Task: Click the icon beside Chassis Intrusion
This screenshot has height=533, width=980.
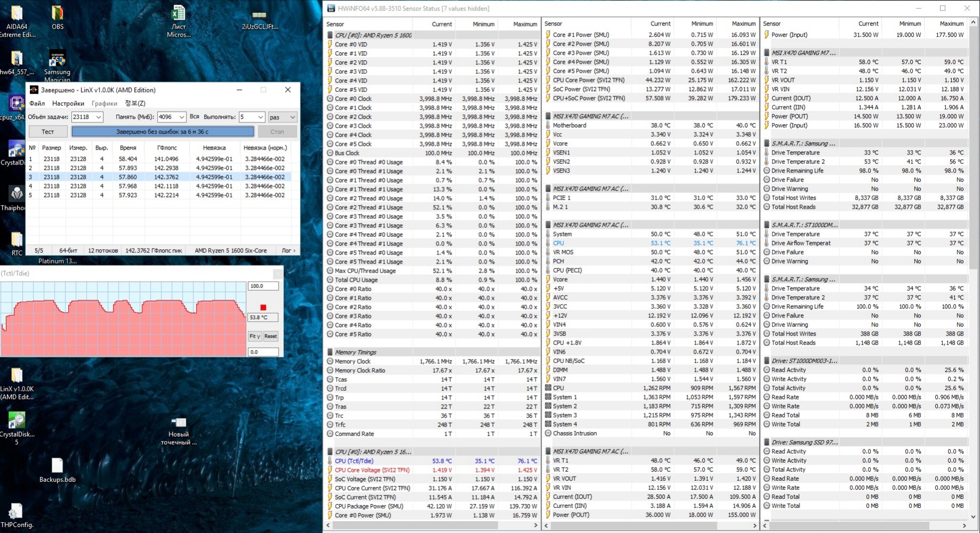Action: point(548,433)
